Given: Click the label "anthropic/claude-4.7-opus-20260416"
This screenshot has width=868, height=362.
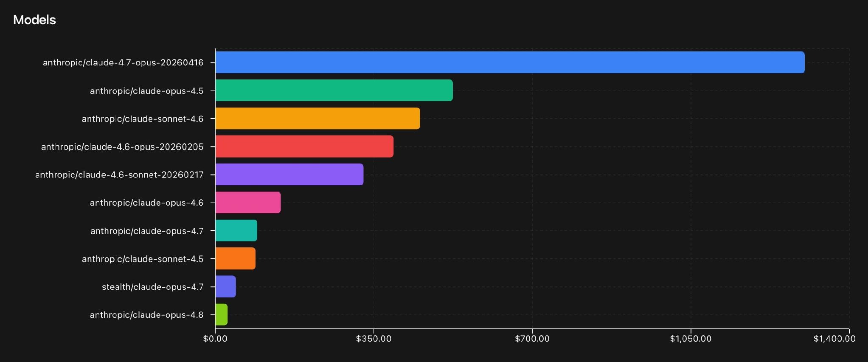Looking at the screenshot, I should coord(123,62).
